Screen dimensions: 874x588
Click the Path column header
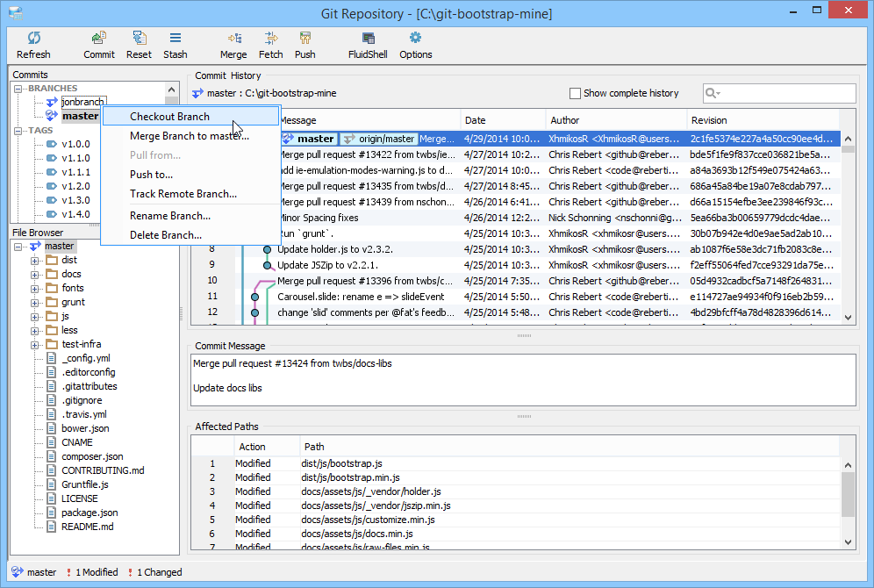[570, 447]
